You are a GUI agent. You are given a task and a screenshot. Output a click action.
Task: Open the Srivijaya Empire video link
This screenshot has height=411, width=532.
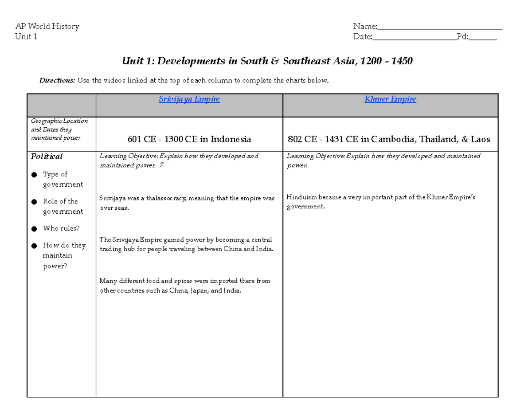189,99
